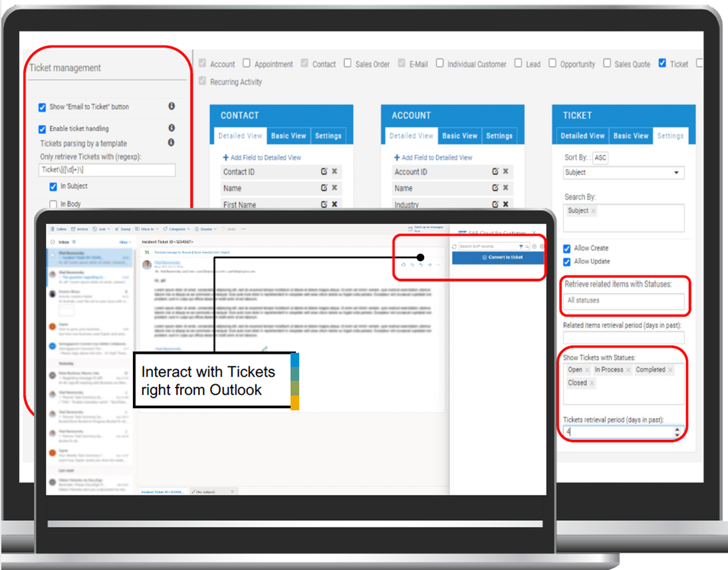Image resolution: width=728 pixels, height=570 pixels.
Task: Open Retrieve related items statuses selector
Action: [x=623, y=301]
